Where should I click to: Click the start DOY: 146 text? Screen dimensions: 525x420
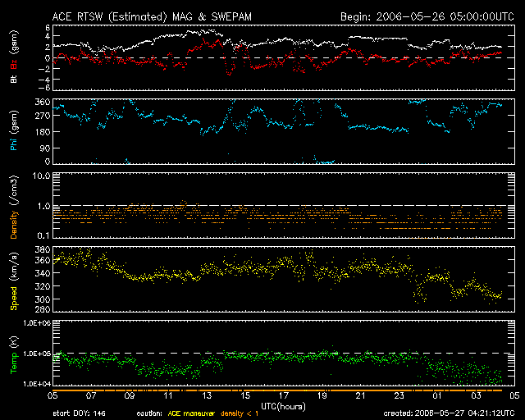pyautogui.click(x=78, y=414)
